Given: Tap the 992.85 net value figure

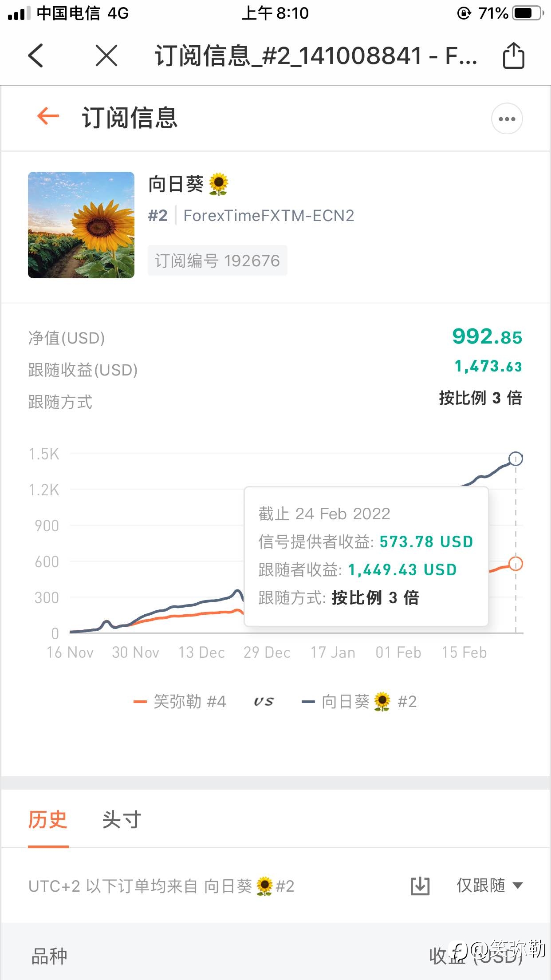Looking at the screenshot, I should [487, 336].
